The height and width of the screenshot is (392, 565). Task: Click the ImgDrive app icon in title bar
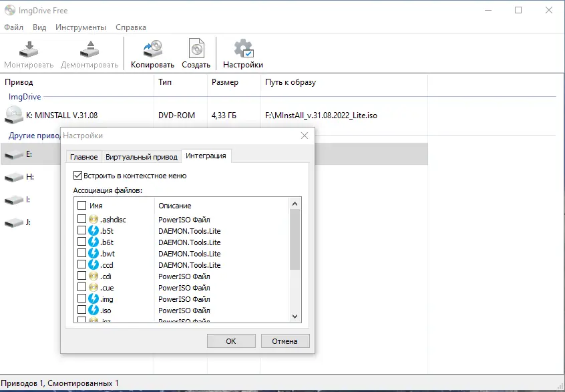point(10,11)
